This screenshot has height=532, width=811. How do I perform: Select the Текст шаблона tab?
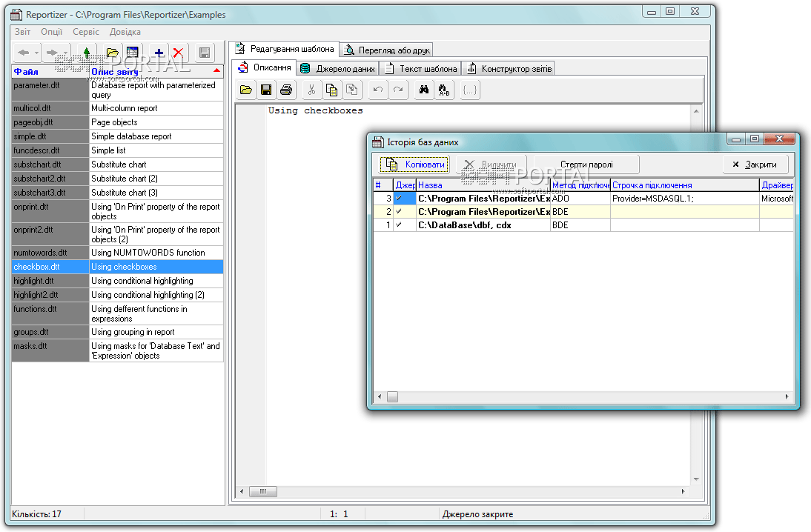[421, 69]
